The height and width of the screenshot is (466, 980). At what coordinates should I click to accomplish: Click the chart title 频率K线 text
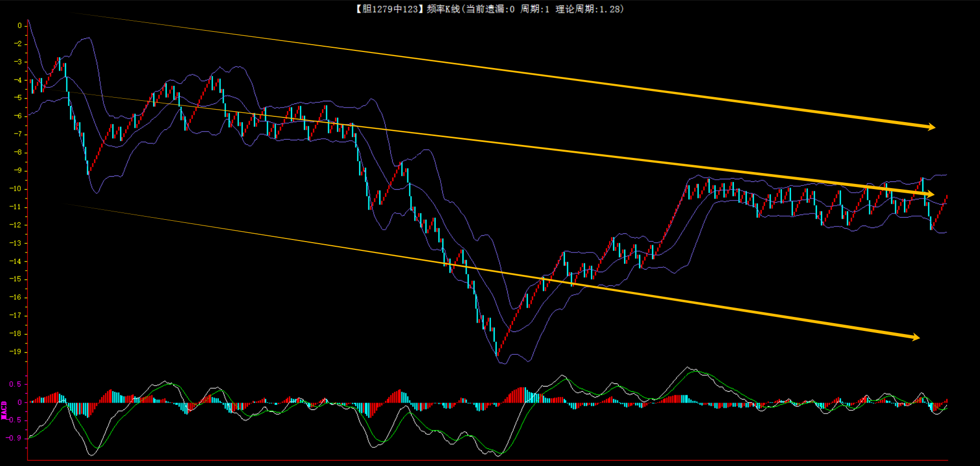(x=443, y=9)
